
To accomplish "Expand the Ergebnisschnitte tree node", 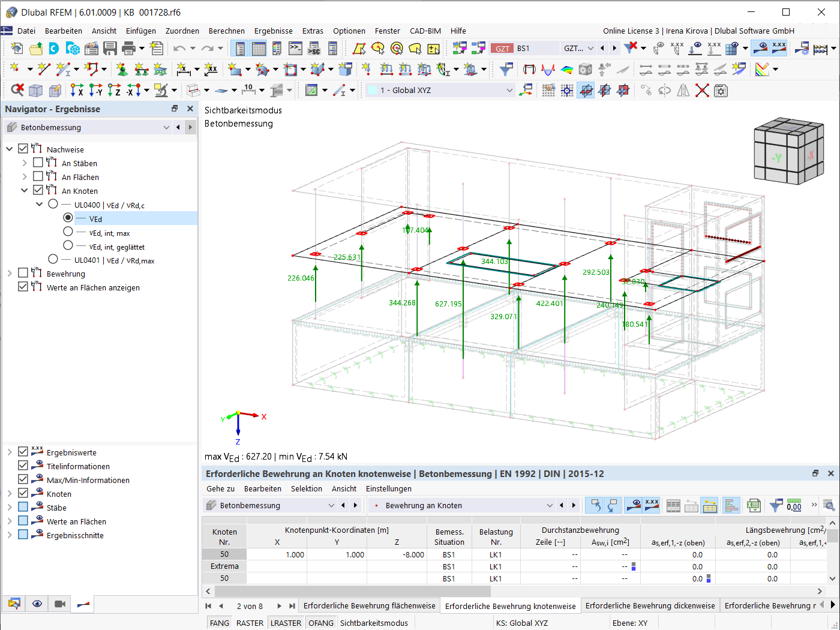I will point(10,535).
